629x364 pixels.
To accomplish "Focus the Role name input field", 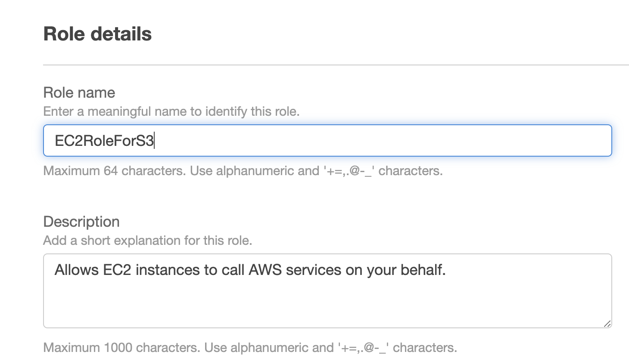I will [x=327, y=140].
